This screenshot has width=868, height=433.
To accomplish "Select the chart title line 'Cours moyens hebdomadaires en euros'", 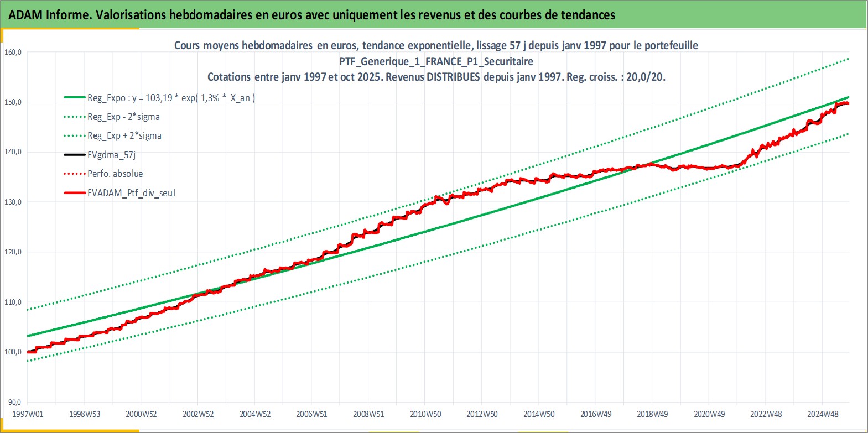I will tap(265, 45).
